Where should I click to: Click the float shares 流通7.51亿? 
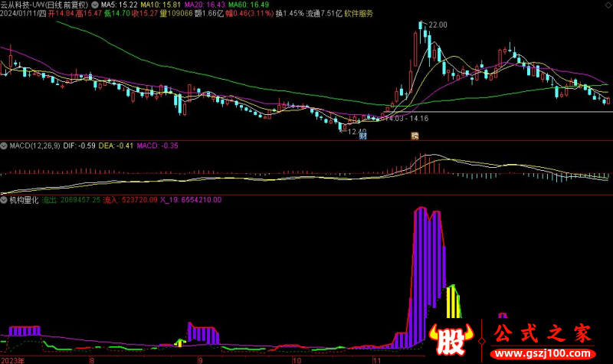click(324, 14)
